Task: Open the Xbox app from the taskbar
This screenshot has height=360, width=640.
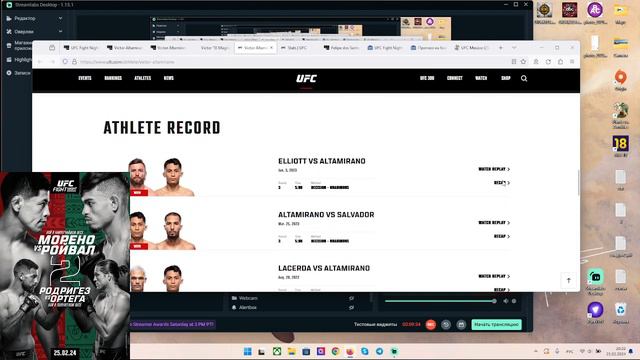Action: pos(277,351)
